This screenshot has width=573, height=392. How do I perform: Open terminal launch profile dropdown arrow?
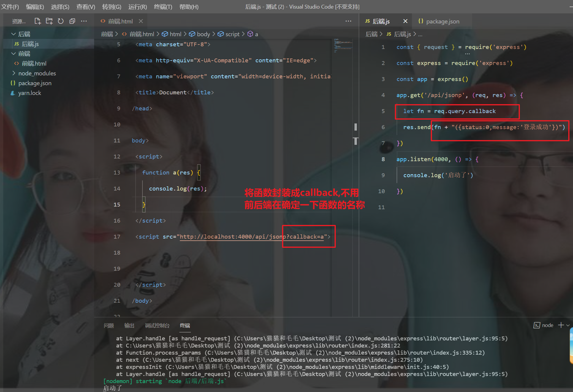click(x=568, y=325)
